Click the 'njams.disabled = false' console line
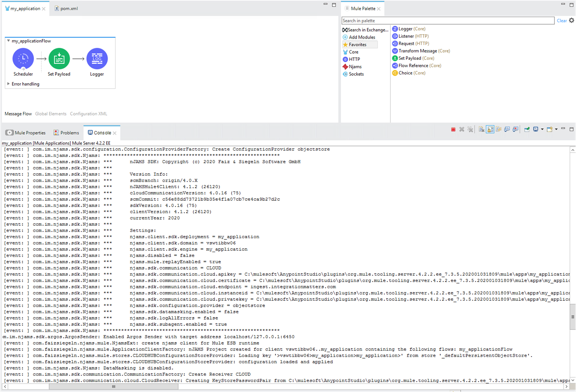Image resolution: width=576 pixels, height=392 pixels. point(162,256)
